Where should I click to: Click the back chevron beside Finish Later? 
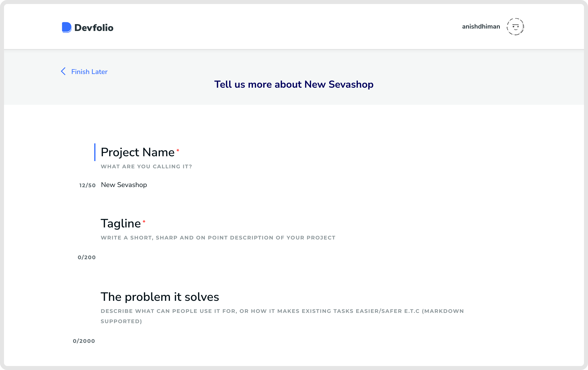click(63, 71)
